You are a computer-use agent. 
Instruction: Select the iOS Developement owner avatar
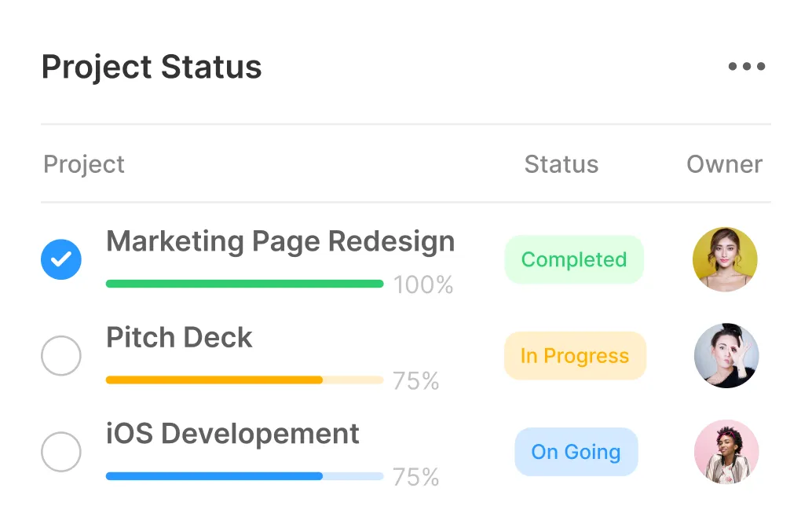tap(726, 452)
